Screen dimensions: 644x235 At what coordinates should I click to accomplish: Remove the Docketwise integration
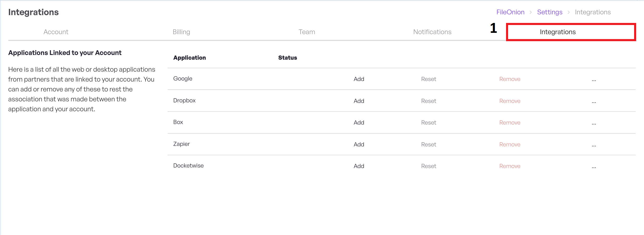[x=509, y=166]
